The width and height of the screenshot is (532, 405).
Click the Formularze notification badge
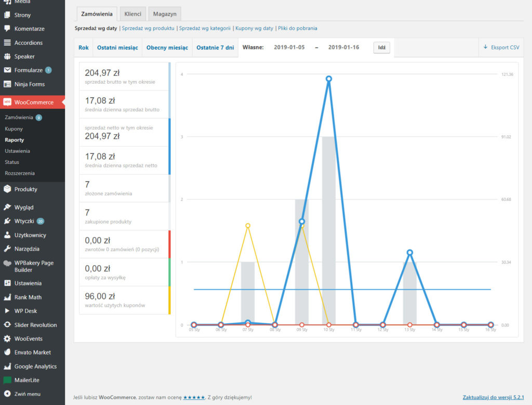48,70
